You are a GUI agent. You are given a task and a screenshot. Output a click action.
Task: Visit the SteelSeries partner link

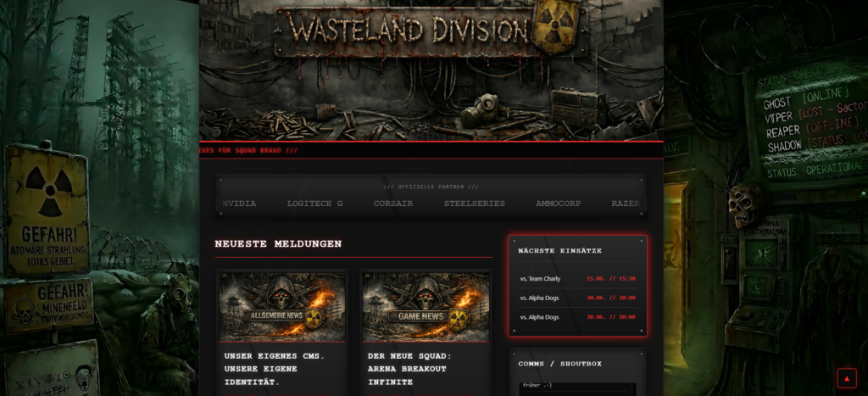pyautogui.click(x=475, y=204)
